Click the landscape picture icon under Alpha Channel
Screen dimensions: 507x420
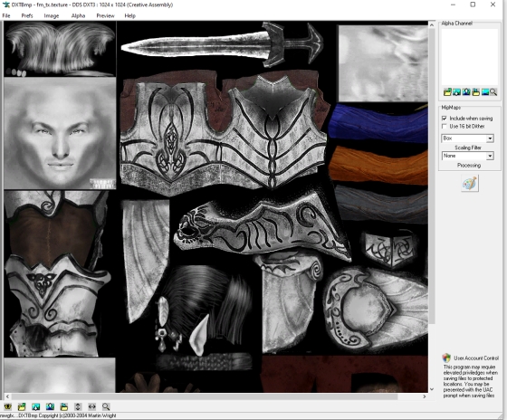485,91
